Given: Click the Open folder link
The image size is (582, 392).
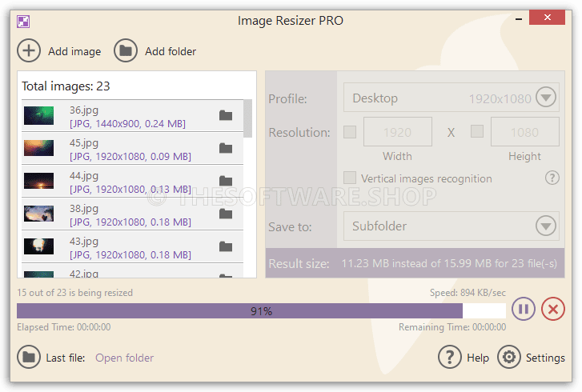Looking at the screenshot, I should tap(124, 358).
